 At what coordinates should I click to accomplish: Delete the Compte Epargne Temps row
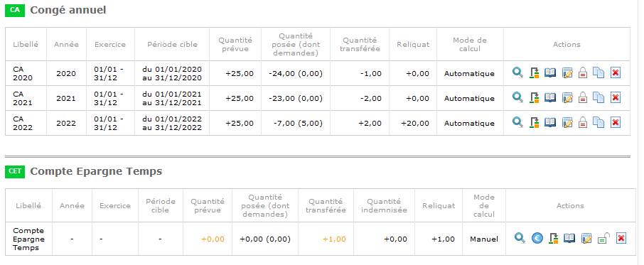pyautogui.click(x=621, y=238)
